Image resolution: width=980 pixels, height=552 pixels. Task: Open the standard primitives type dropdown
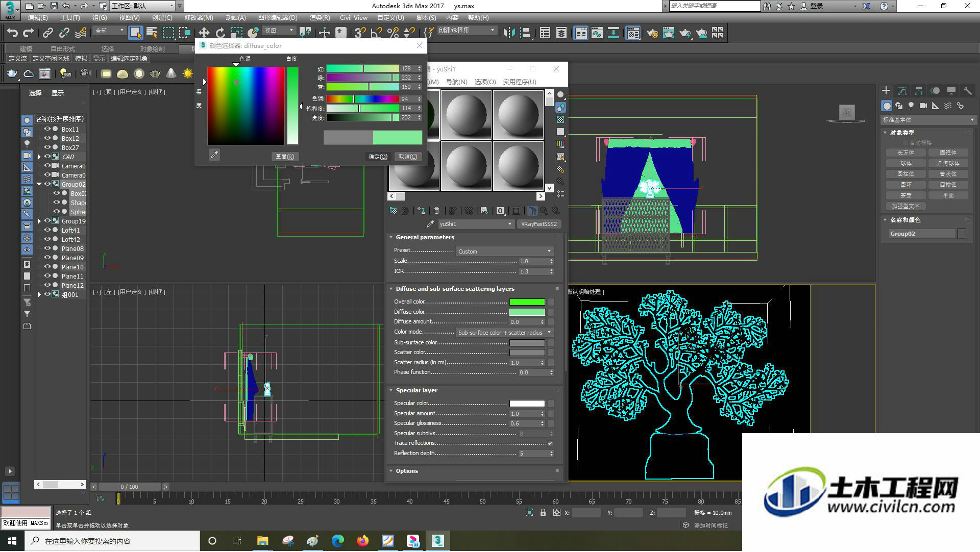[x=928, y=120]
